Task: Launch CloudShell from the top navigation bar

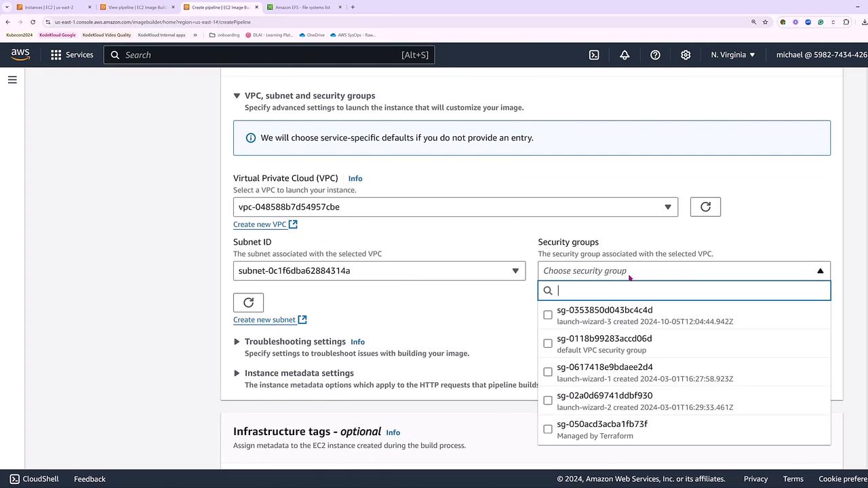Action: [594, 55]
